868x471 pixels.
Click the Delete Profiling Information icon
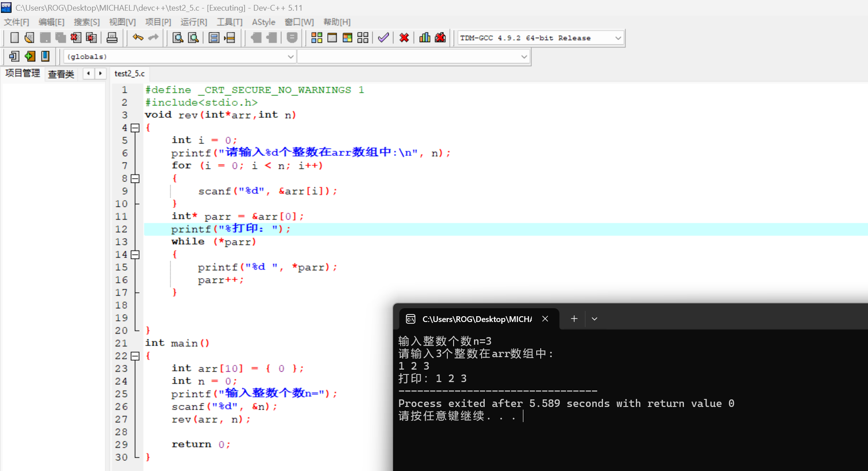coord(440,38)
